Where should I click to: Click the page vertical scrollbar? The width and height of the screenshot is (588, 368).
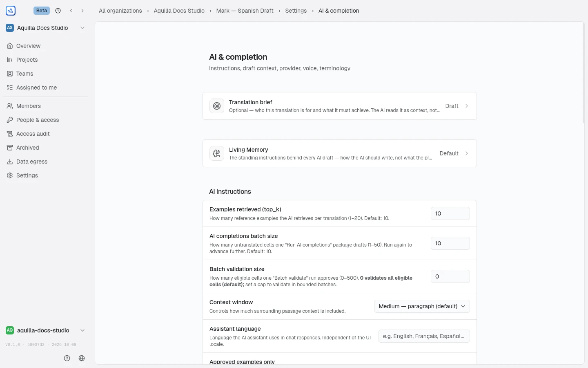coord(583,73)
